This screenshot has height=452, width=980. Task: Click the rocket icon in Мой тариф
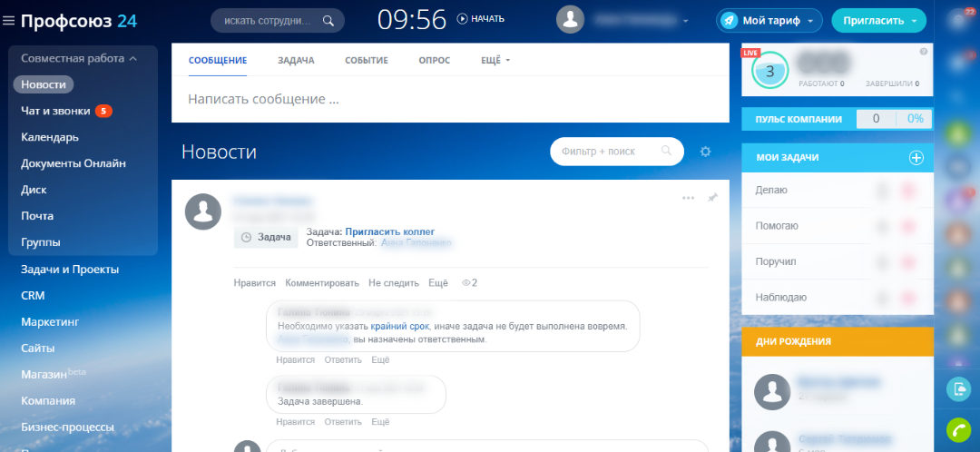point(728,21)
